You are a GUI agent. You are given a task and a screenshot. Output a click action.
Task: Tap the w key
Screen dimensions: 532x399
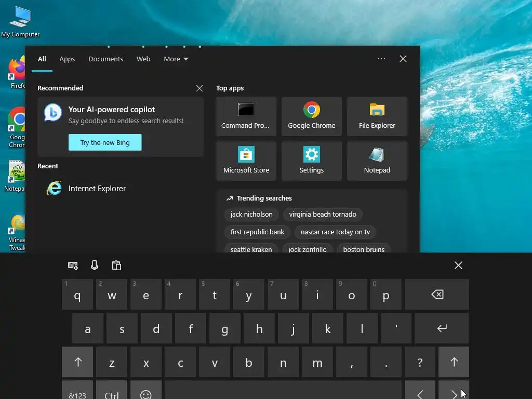[x=112, y=295]
